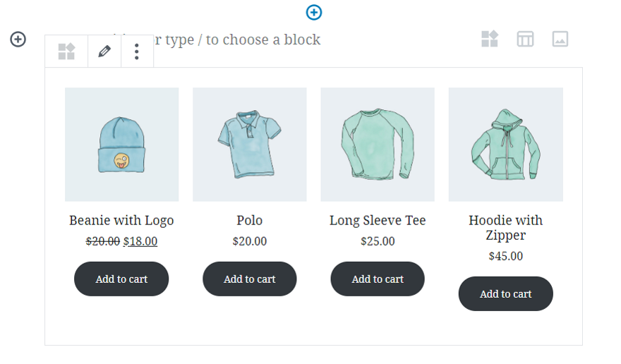Image resolution: width=621 pixels, height=364 pixels.
Task: Click the Polo product title
Action: (x=250, y=220)
